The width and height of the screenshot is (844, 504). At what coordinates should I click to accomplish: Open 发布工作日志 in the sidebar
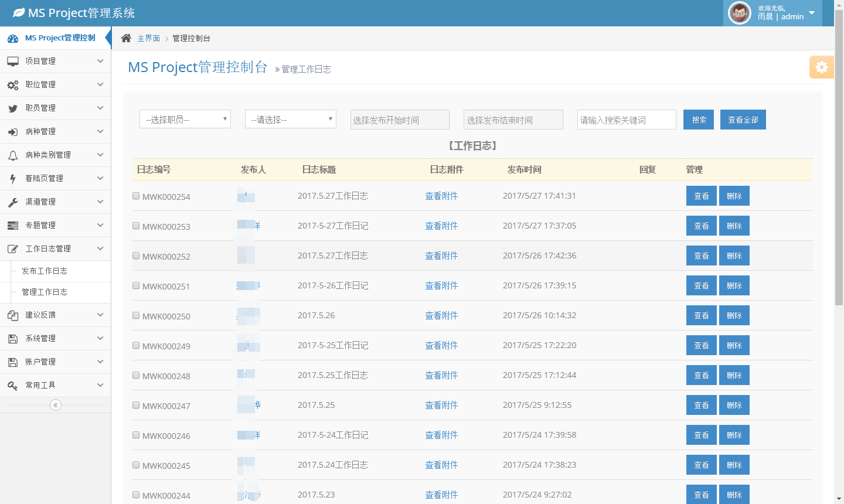[45, 271]
